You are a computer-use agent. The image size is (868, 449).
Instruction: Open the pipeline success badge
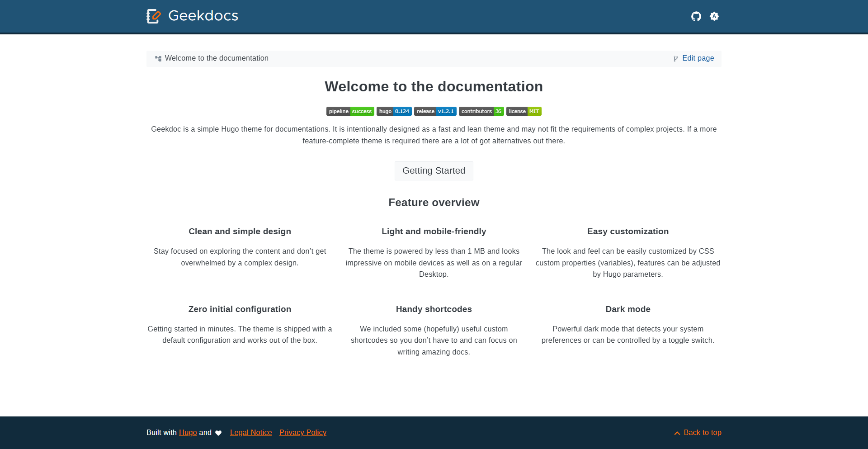350,111
